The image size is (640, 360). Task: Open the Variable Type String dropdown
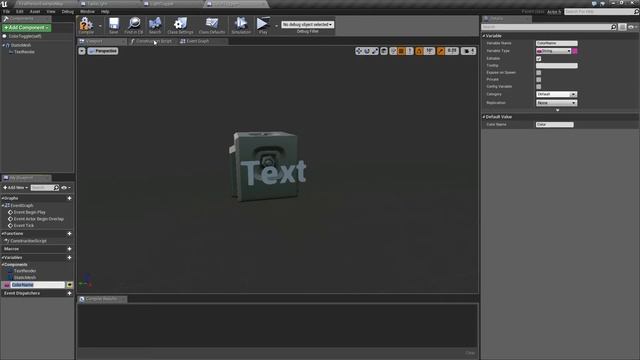click(554, 51)
